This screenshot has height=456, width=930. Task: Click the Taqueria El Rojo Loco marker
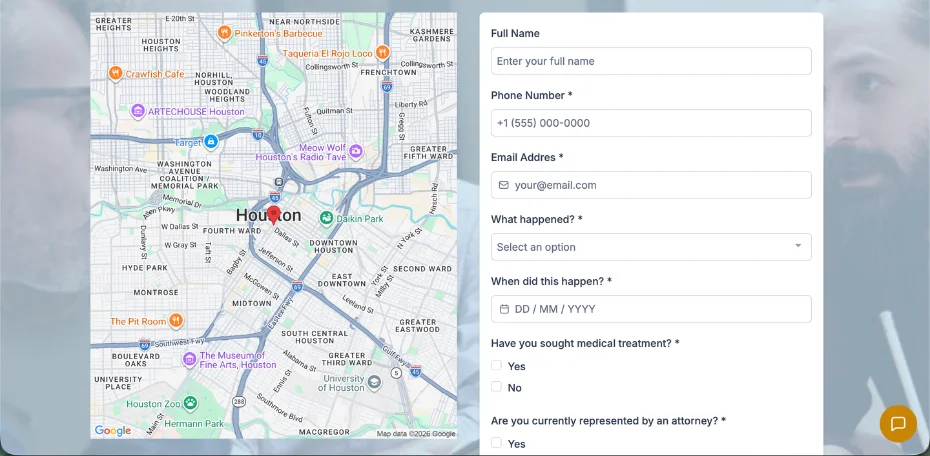pos(383,52)
